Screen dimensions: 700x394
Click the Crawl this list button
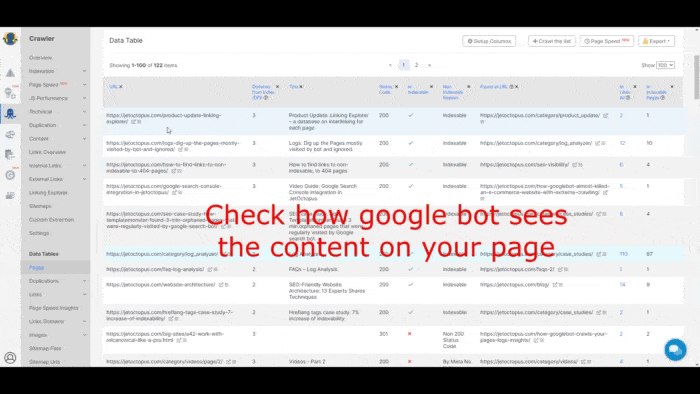point(552,41)
